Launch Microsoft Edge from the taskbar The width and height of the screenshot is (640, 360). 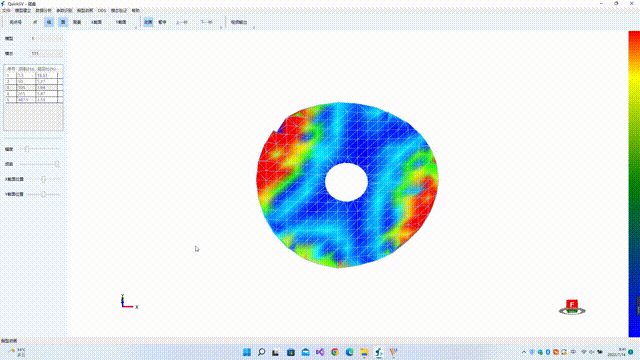click(x=349, y=352)
